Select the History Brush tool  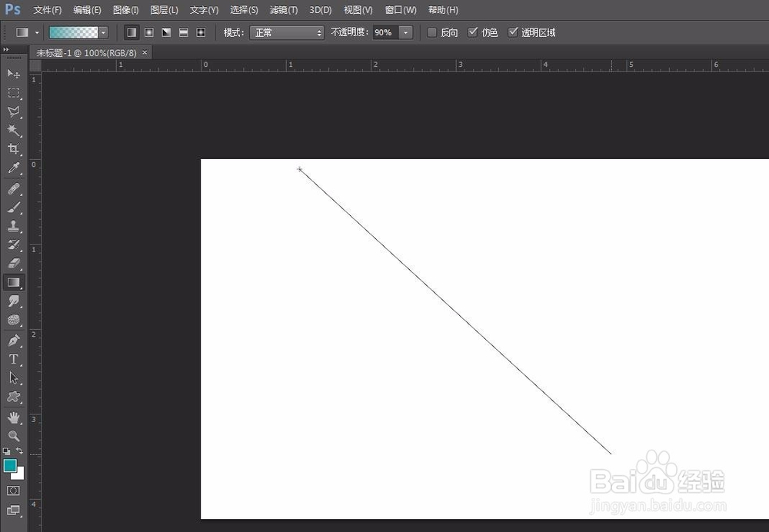tap(14, 244)
